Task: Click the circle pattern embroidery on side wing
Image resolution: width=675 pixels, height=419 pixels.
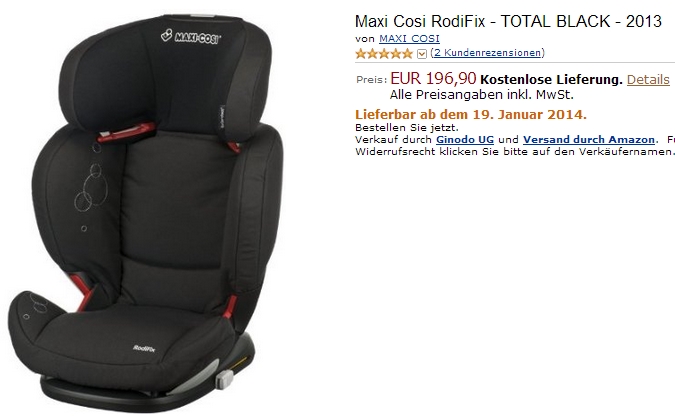Action: (91, 189)
